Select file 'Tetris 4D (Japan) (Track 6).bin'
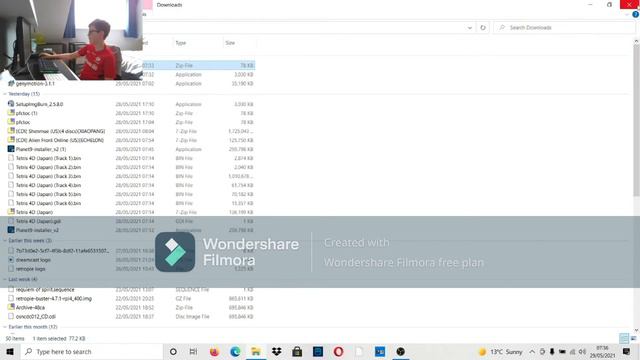This screenshot has height=360, width=640. click(x=48, y=203)
